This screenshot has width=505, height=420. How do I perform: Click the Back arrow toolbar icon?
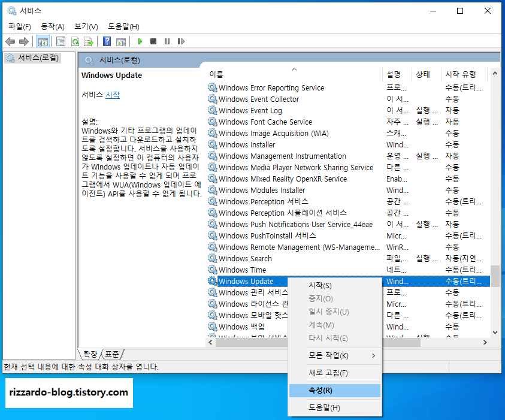[10, 41]
